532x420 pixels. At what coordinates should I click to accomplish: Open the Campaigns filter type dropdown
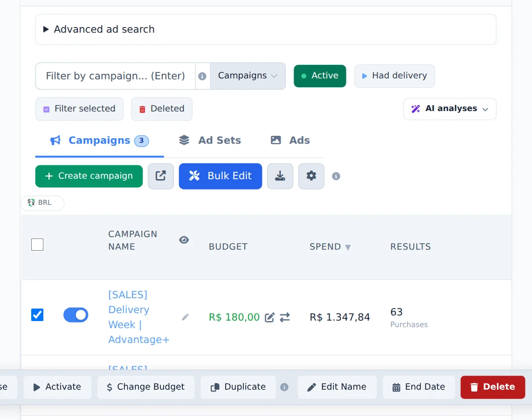248,76
